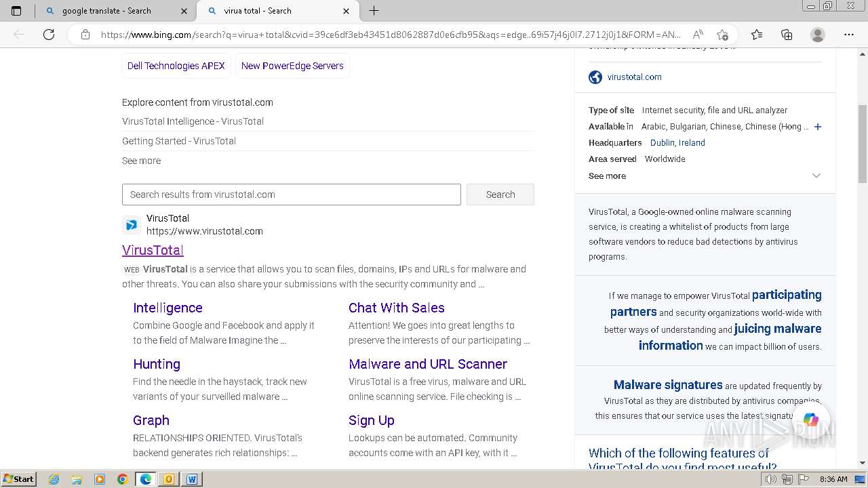Viewport: 868px width, 488px height.
Task: Expand the See more chevron in sidebar
Action: pyautogui.click(x=816, y=176)
